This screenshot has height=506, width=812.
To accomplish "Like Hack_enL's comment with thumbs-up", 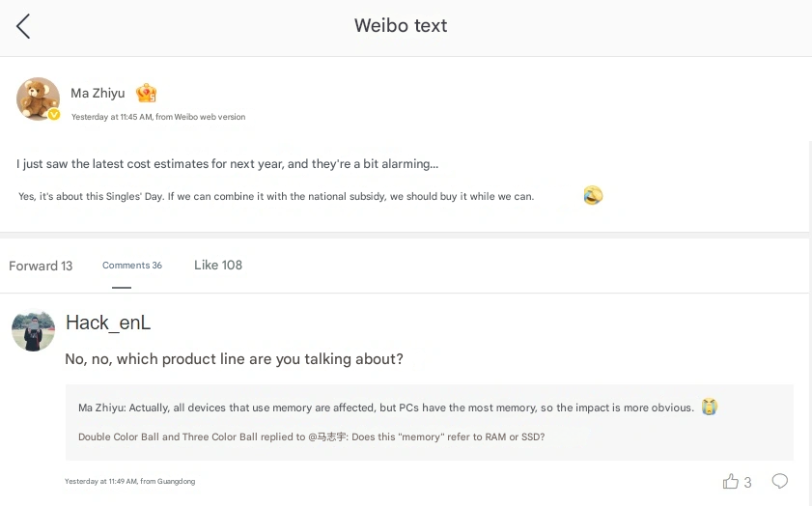I will [731, 481].
